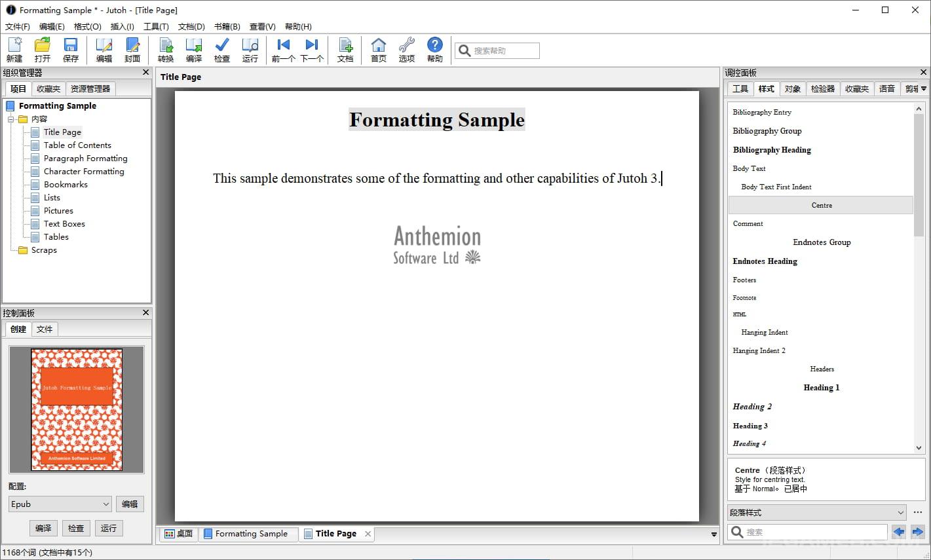Viewport: 931px width, 560px height.
Task: Select the Scraps folder in tree
Action: click(x=44, y=250)
